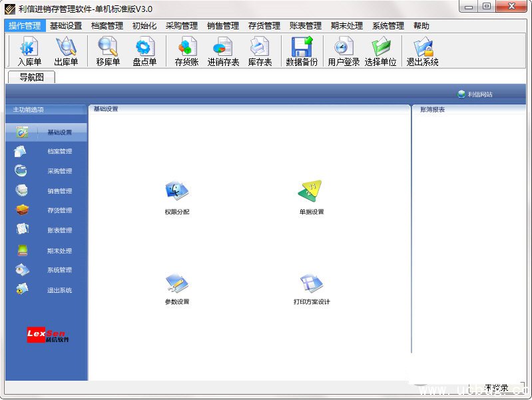This screenshot has width=532, height=400.
Task: Choose 销售管理 in the sidebar list
Action: click(x=59, y=191)
